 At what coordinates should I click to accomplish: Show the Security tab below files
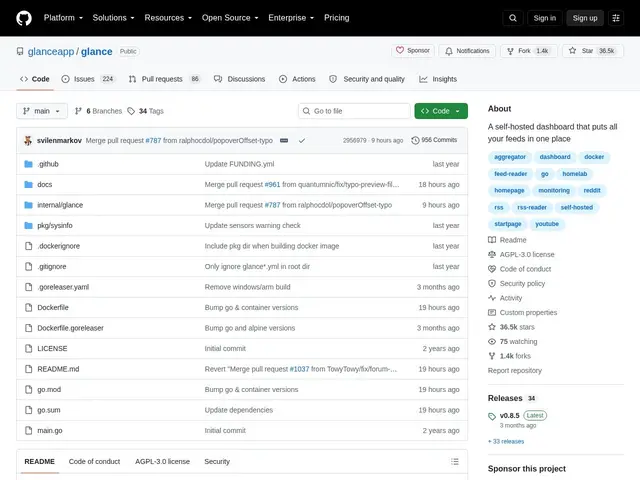coord(217,461)
